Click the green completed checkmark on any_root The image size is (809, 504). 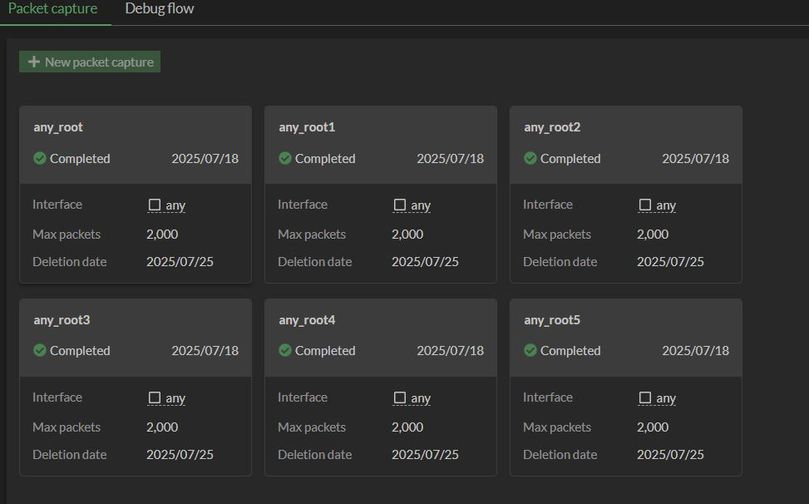[40, 158]
